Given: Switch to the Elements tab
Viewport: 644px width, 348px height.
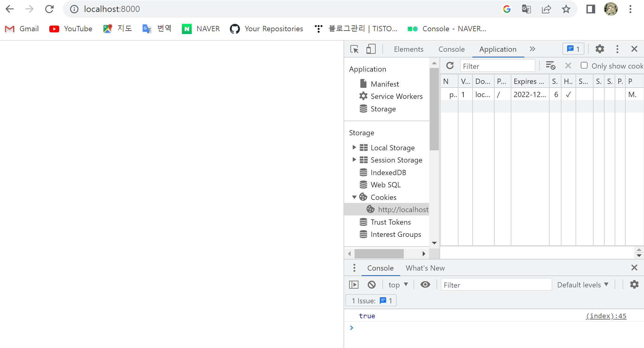Looking at the screenshot, I should (408, 49).
